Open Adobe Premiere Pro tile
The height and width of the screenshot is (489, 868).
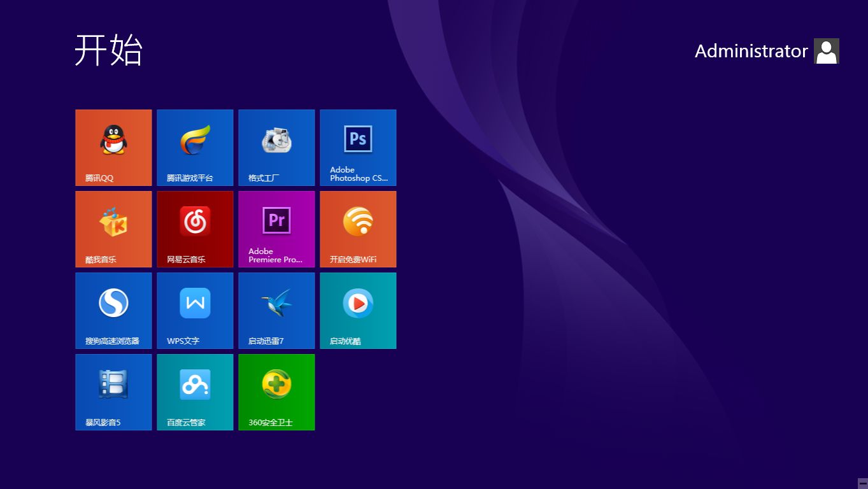click(276, 229)
